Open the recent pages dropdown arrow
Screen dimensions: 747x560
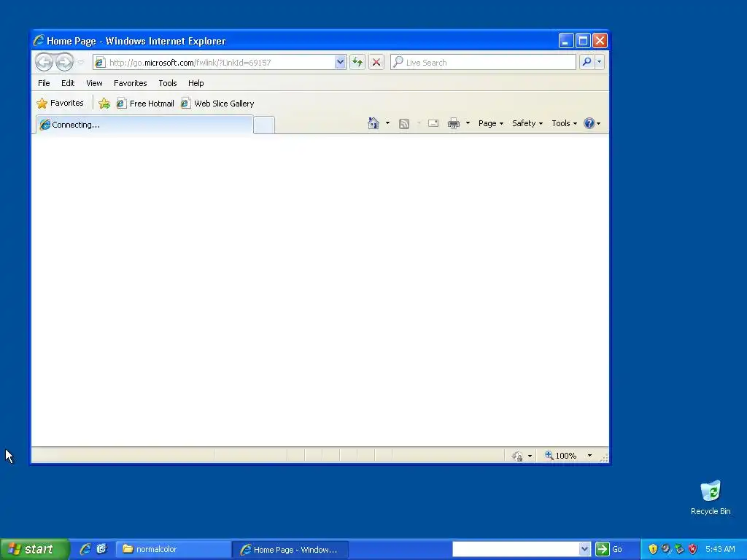[x=81, y=63]
